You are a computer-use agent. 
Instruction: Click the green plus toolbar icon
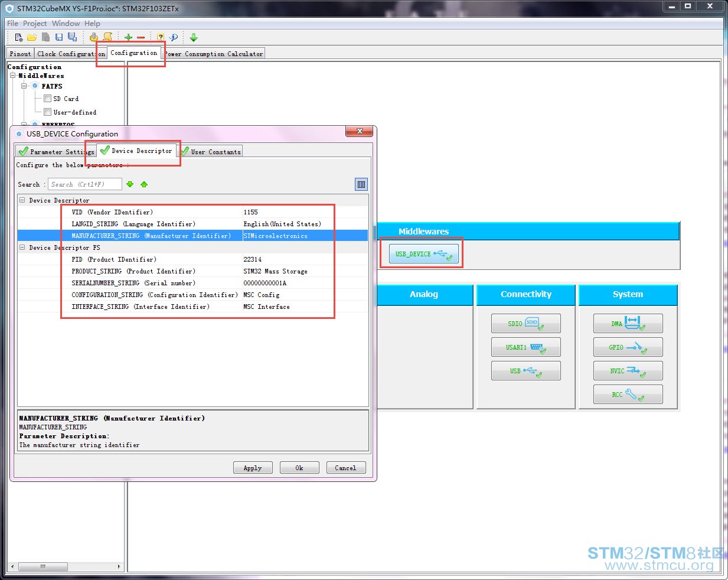128,37
